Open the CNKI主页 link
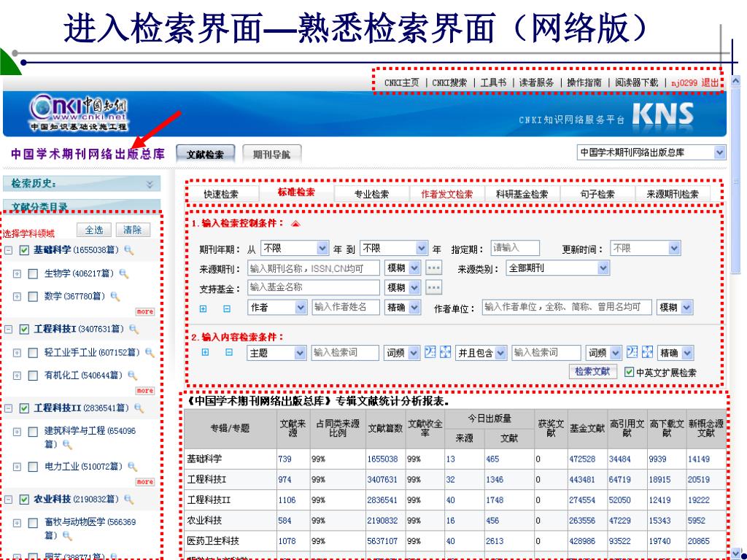 [x=402, y=83]
